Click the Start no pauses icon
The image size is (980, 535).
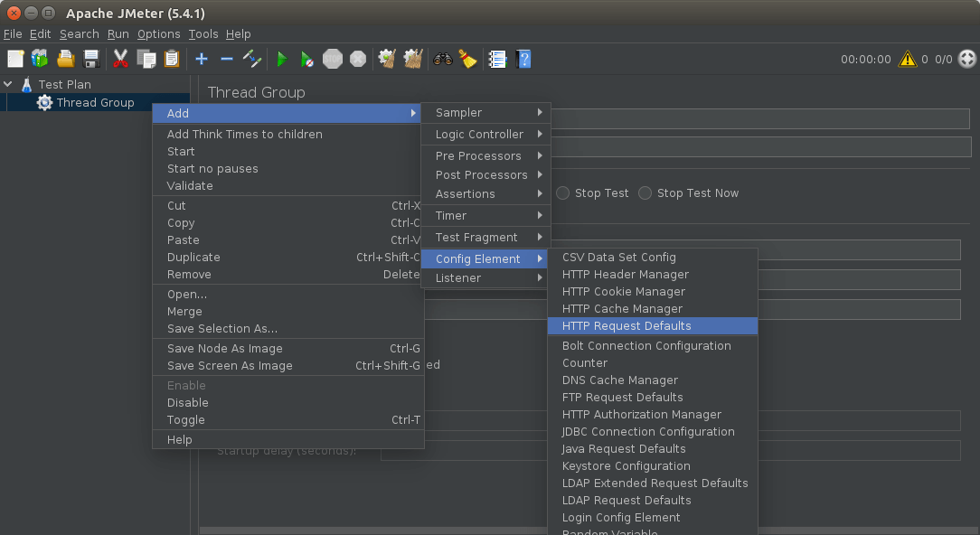(x=307, y=59)
